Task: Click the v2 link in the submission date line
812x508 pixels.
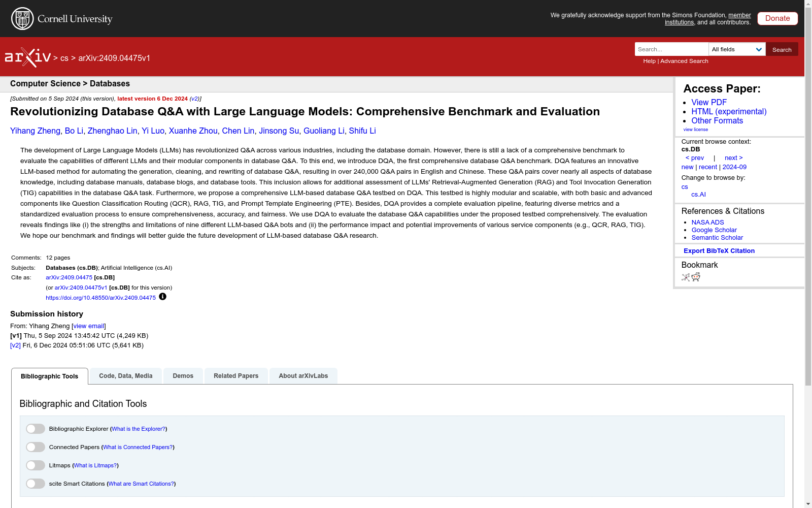Action: coord(194,99)
